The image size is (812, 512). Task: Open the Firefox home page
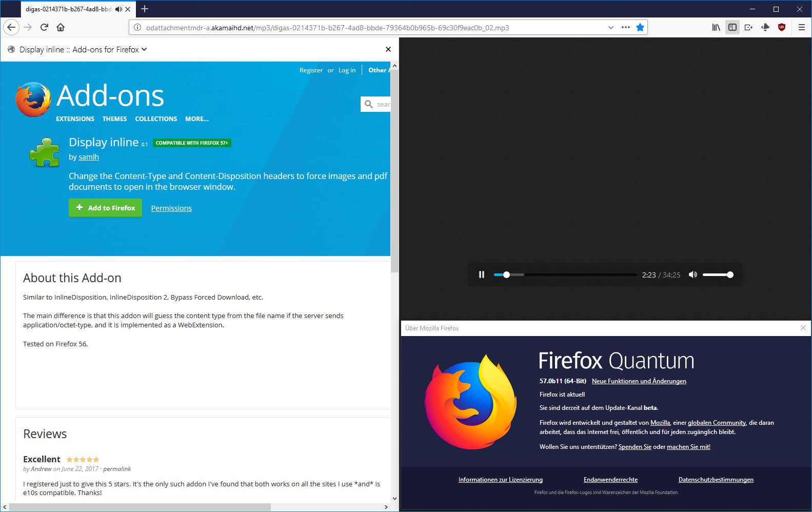coord(61,27)
